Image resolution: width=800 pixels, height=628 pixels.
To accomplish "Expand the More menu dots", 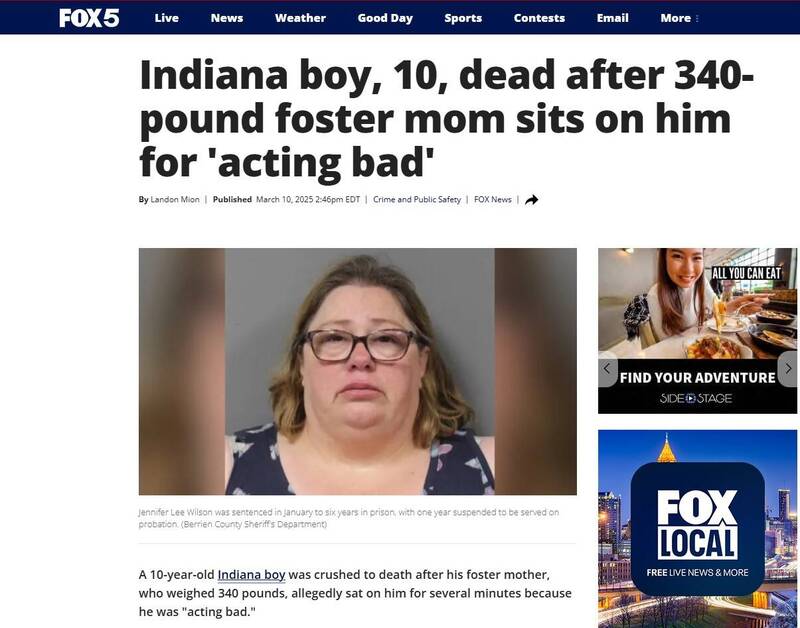I will click(x=697, y=18).
